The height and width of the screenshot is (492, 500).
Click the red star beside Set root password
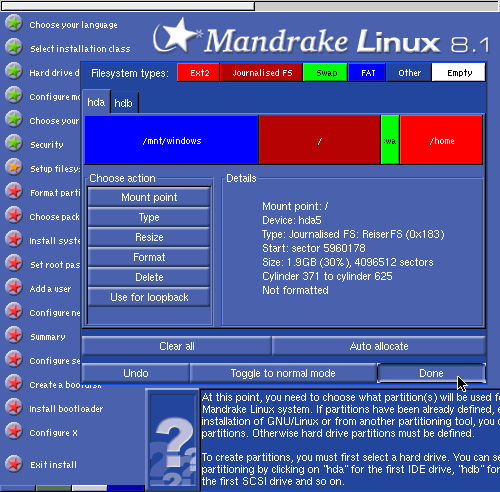coord(14,263)
